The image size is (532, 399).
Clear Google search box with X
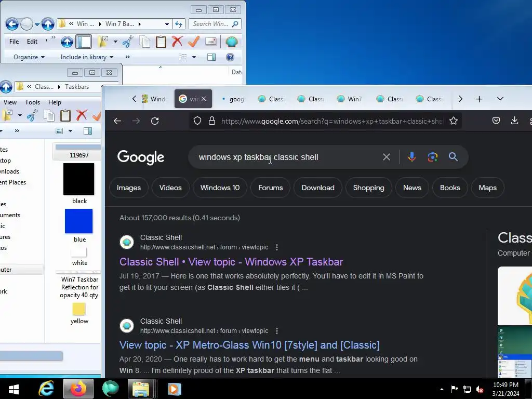tap(387, 157)
